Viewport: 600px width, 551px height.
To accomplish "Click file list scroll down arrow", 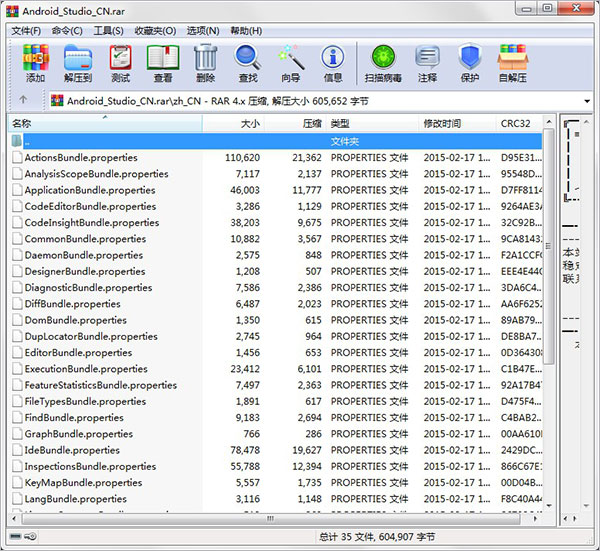I will point(549,506).
